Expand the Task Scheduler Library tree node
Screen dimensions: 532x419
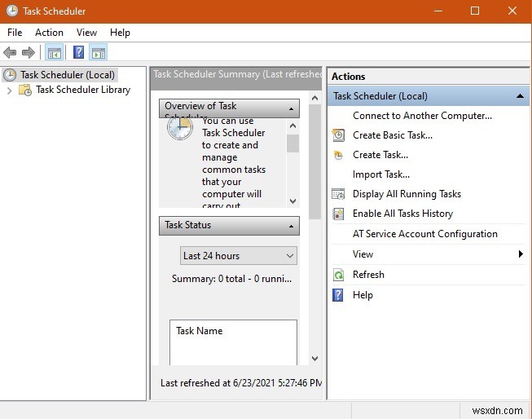(10, 90)
